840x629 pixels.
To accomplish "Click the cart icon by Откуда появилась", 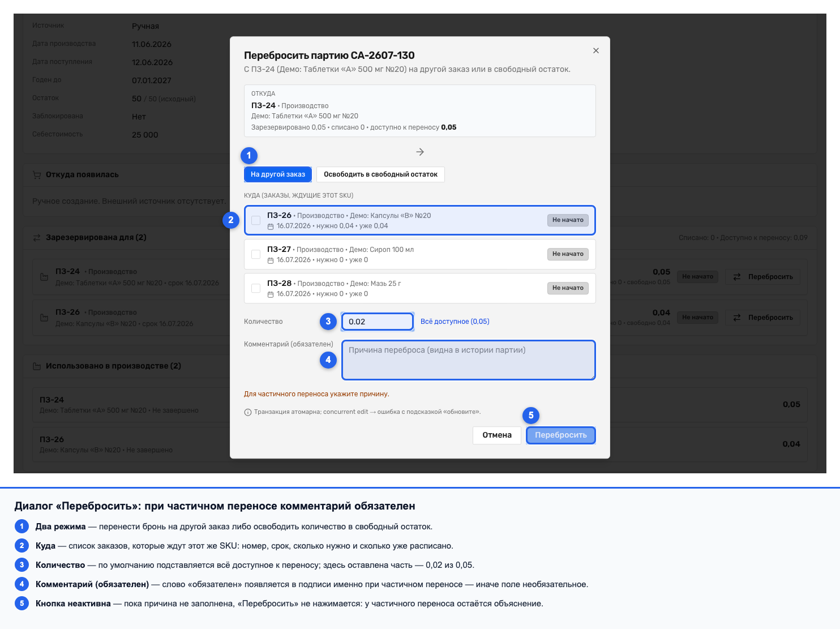I will click(x=37, y=175).
